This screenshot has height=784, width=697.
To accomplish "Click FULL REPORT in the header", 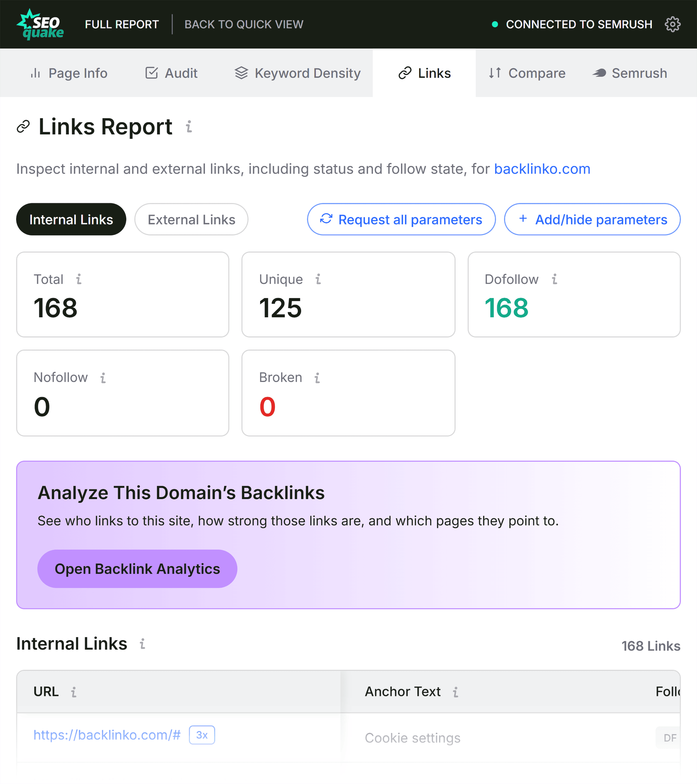I will tap(122, 24).
